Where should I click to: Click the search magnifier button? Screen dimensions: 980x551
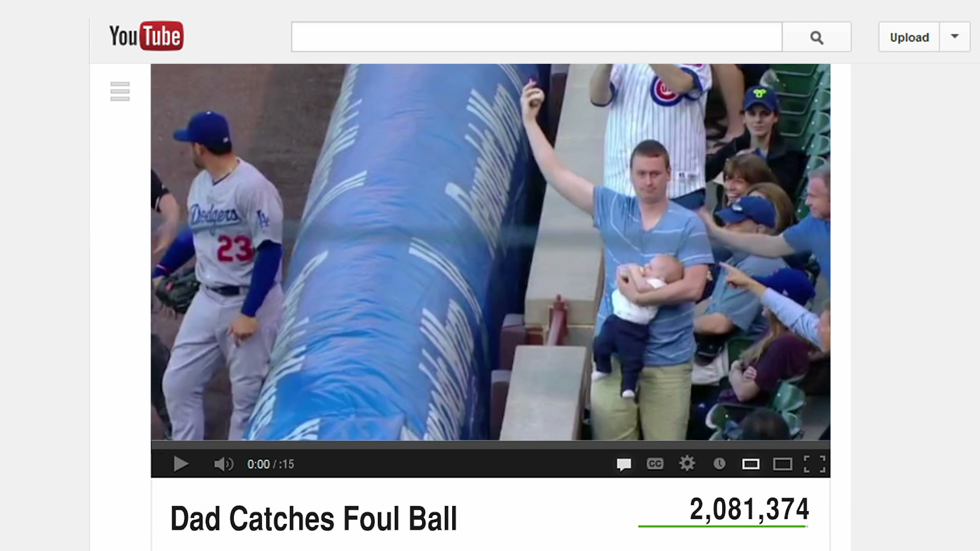coord(817,37)
